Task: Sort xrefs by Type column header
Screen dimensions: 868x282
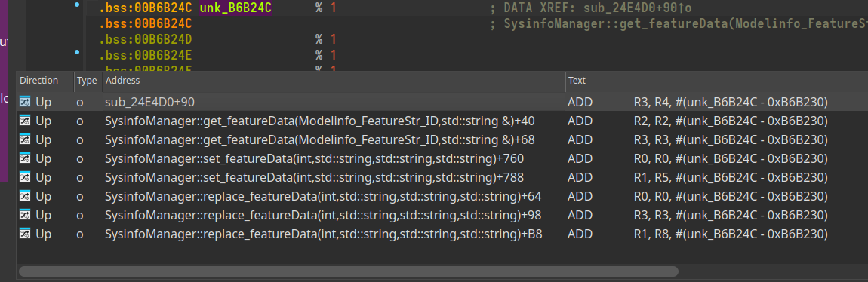Action: [x=88, y=81]
